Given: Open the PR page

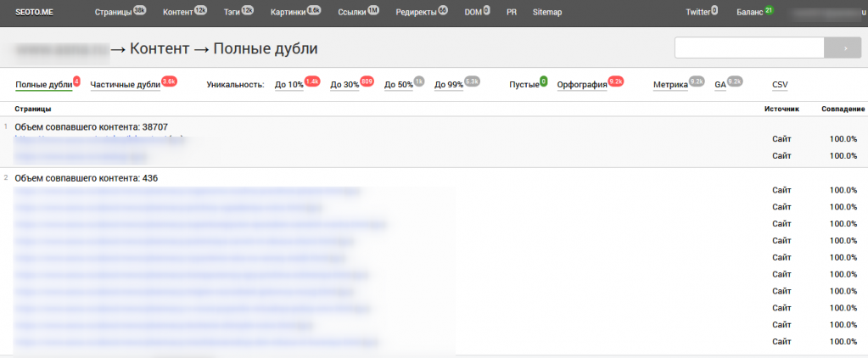Looking at the screenshot, I should 512,13.
